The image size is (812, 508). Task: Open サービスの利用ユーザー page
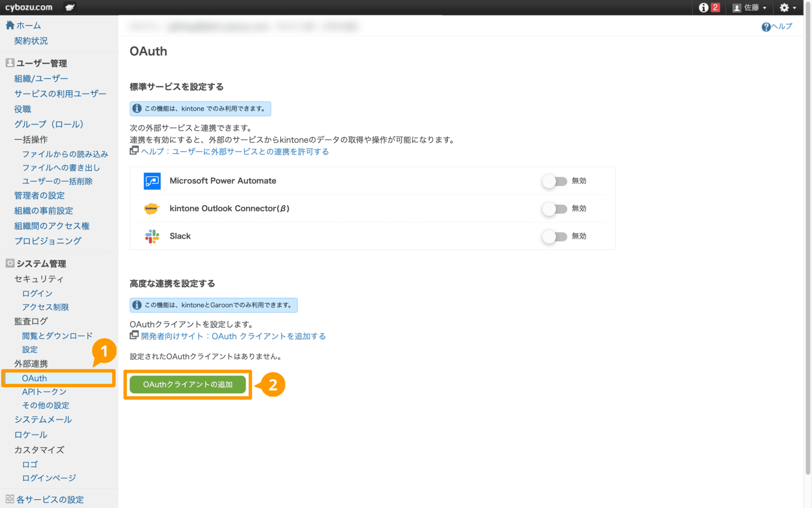click(x=60, y=93)
